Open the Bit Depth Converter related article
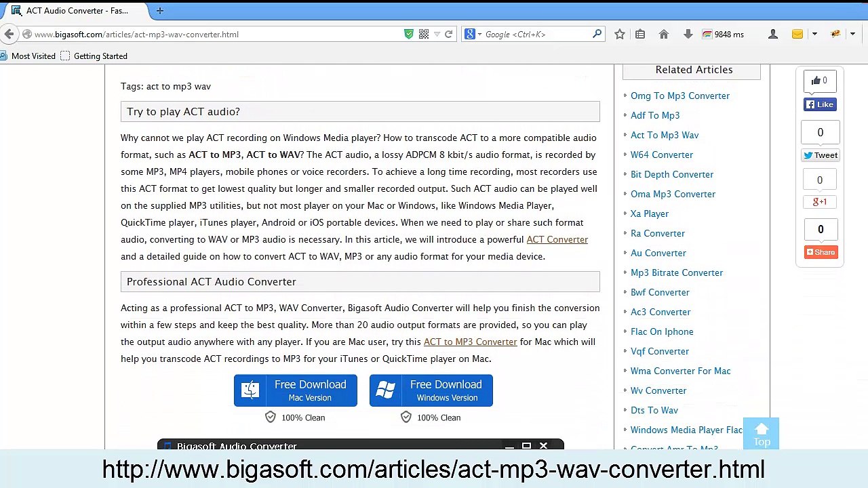This screenshot has height=488, width=868. (x=672, y=174)
